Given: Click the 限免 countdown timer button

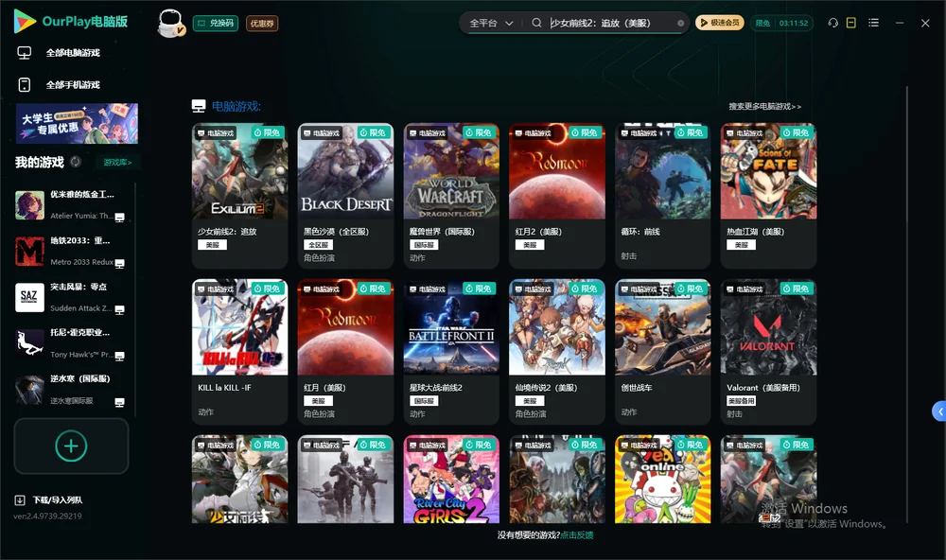Looking at the screenshot, I should pyautogui.click(x=781, y=23).
